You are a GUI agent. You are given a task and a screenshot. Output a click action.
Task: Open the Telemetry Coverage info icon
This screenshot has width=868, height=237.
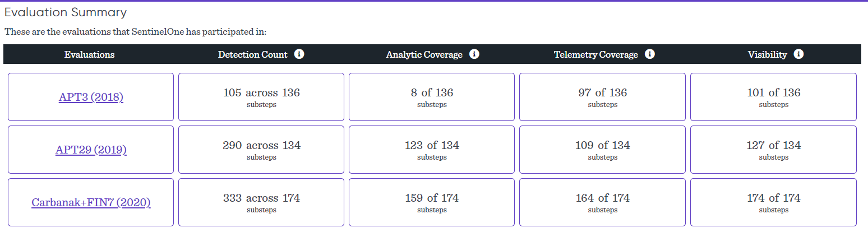(650, 54)
